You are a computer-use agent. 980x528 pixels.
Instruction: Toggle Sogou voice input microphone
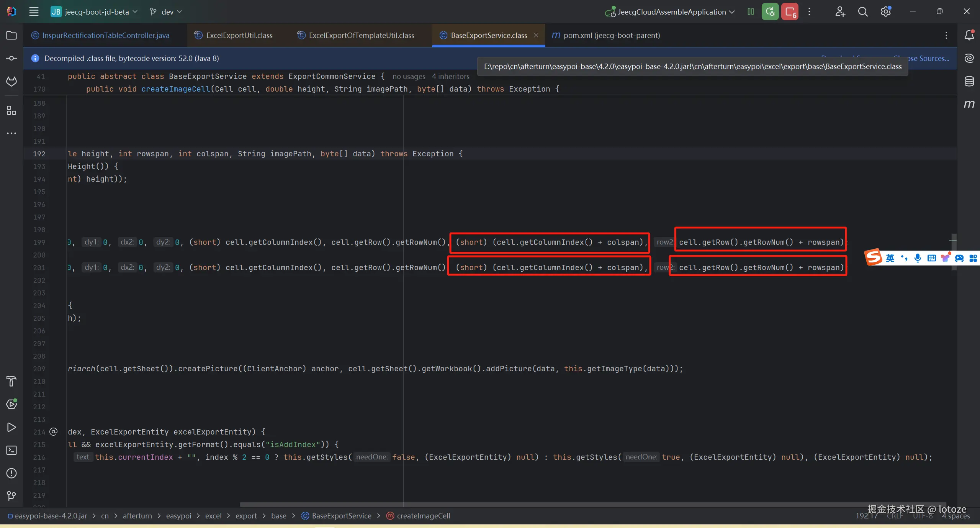click(x=918, y=258)
